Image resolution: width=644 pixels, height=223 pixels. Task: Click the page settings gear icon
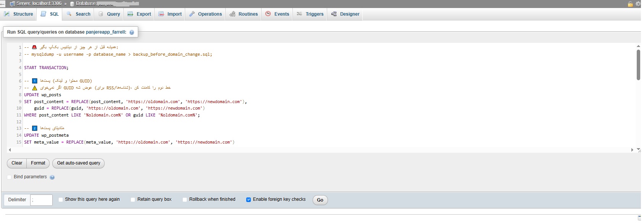[638, 4]
